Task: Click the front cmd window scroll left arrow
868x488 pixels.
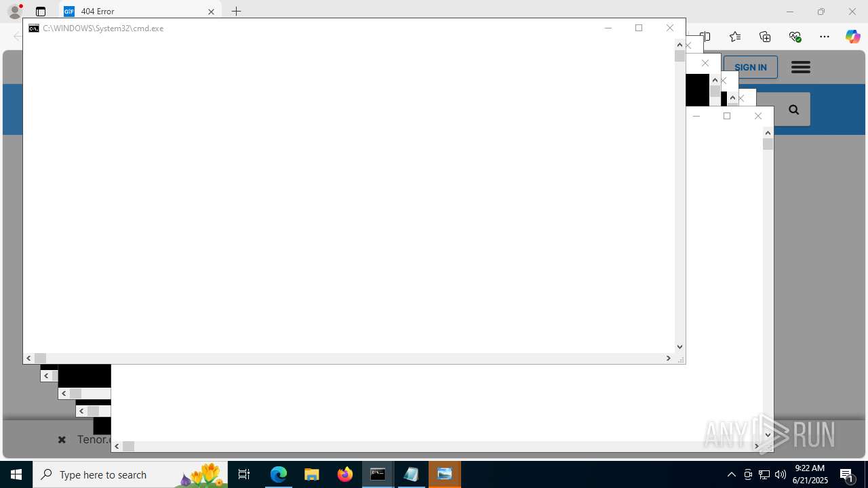Action: 29,358
